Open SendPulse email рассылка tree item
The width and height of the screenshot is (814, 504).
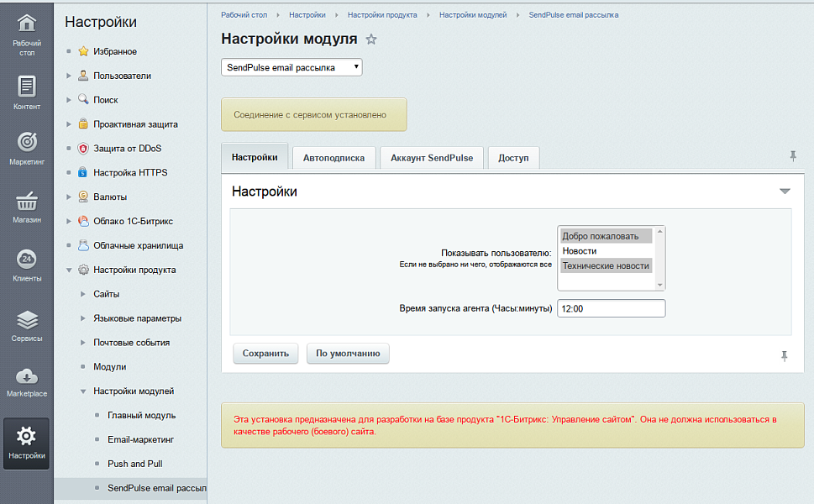157,488
